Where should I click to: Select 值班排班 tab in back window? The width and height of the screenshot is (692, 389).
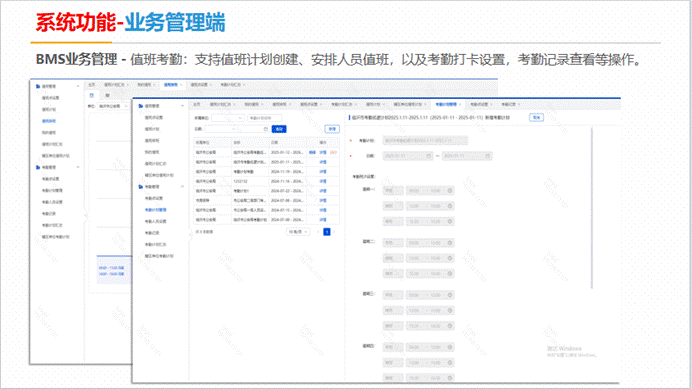(x=170, y=85)
